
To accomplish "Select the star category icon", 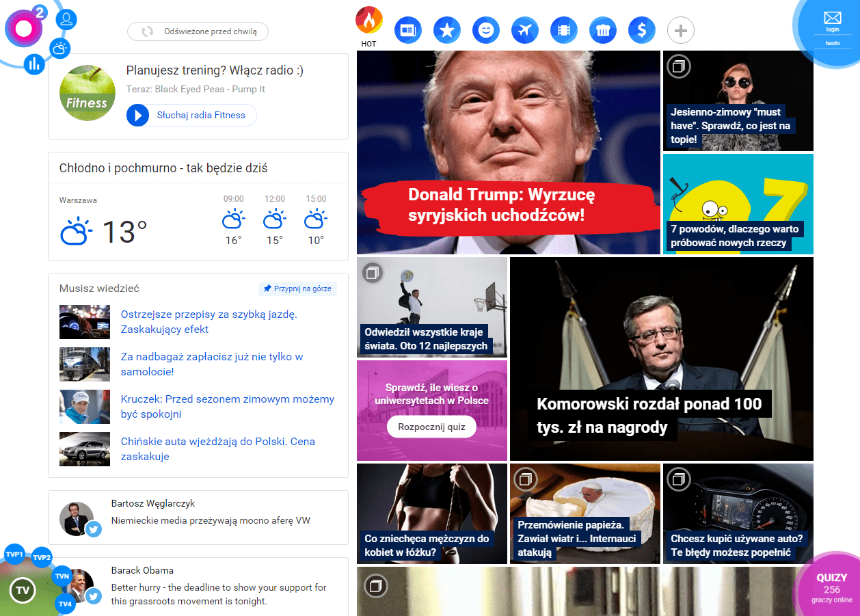I will 447,30.
